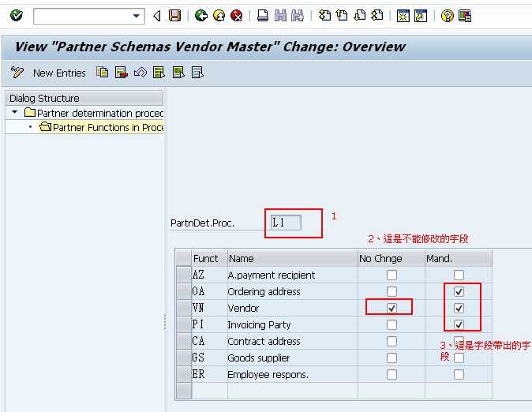The width and height of the screenshot is (532, 412).
Task: Select the GS row selector button
Action: tap(184, 358)
